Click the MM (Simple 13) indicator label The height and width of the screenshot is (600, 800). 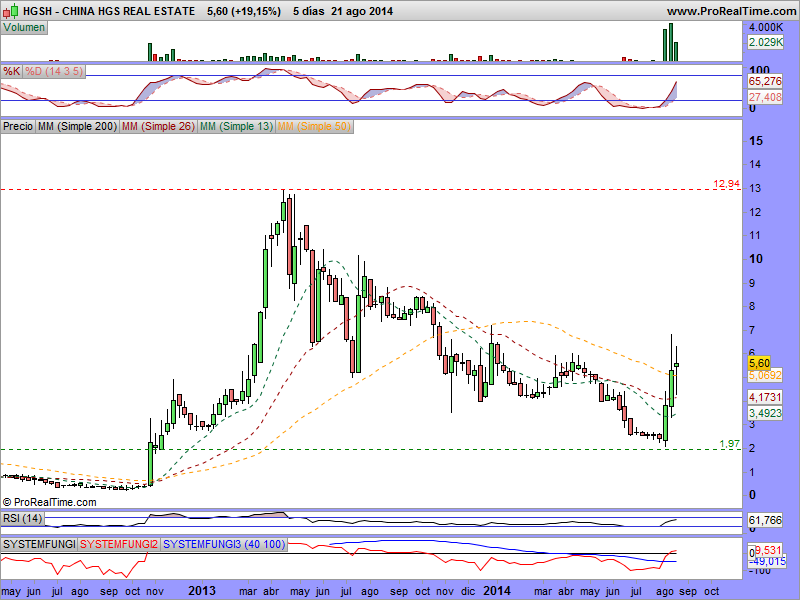point(236,126)
